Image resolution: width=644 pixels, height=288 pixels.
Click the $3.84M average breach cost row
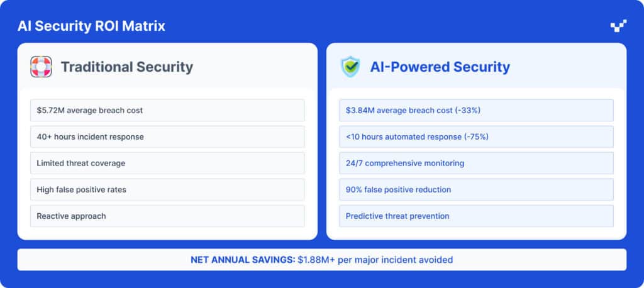coord(476,110)
